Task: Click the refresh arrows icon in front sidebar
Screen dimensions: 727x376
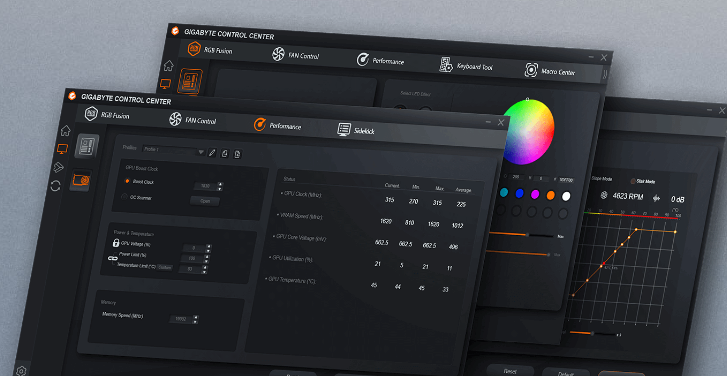Action: [56, 186]
